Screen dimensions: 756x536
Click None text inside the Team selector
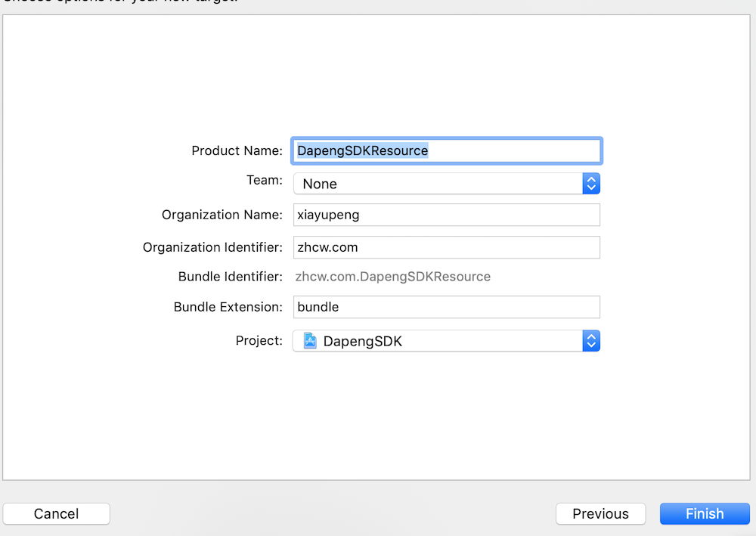tap(319, 184)
